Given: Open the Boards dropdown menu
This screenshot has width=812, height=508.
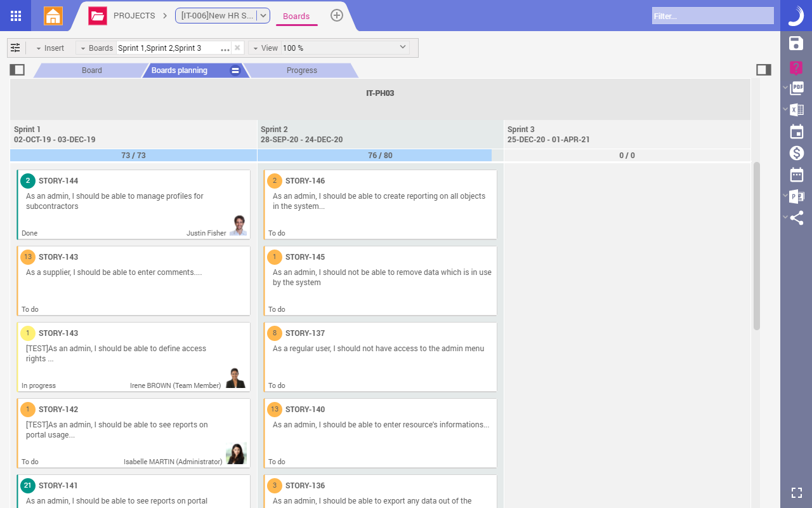Looking at the screenshot, I should tap(95, 48).
